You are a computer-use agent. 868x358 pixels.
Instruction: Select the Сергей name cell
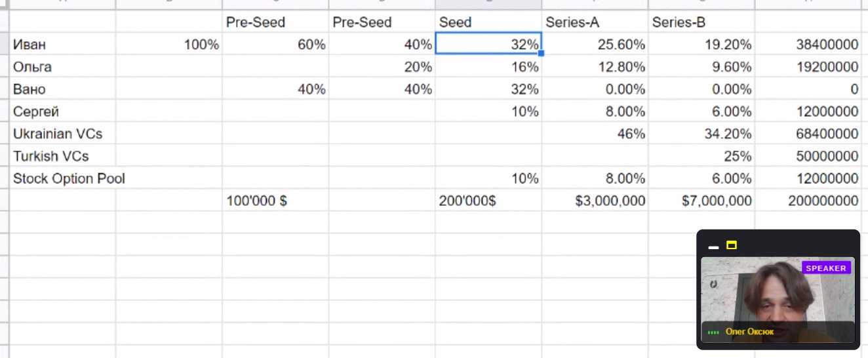pyautogui.click(x=62, y=111)
